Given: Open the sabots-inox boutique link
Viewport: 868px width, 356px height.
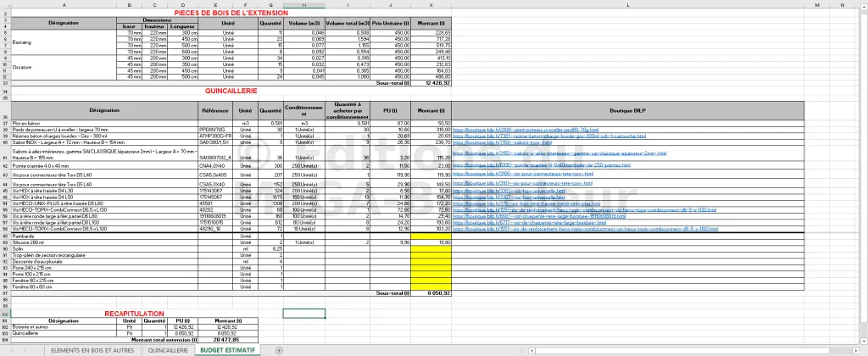Looking at the screenshot, I should point(502,142).
